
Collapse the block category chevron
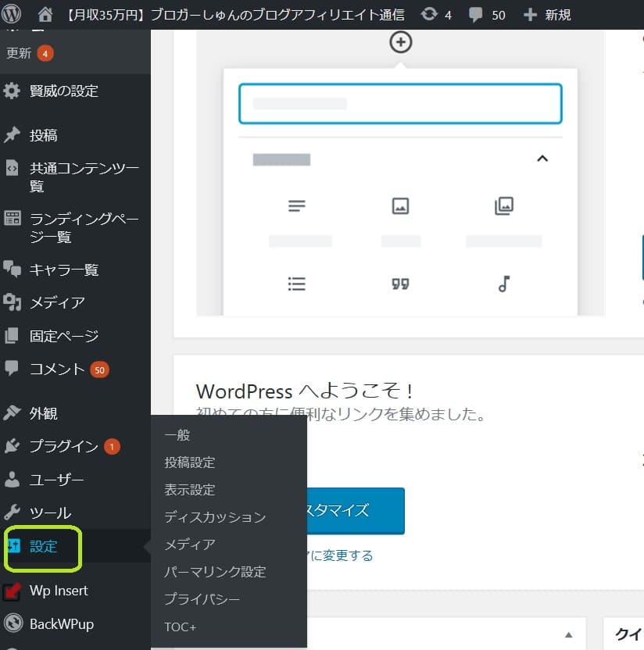tap(542, 159)
